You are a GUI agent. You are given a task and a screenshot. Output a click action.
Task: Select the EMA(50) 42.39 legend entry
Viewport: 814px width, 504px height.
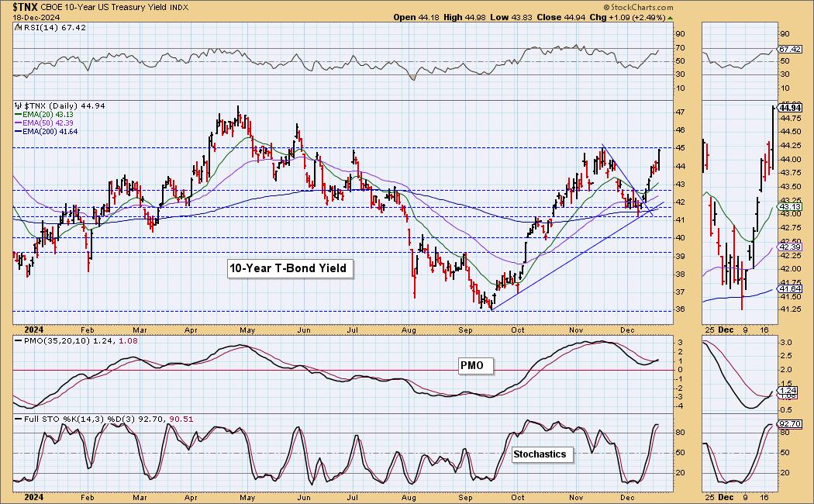(44, 123)
